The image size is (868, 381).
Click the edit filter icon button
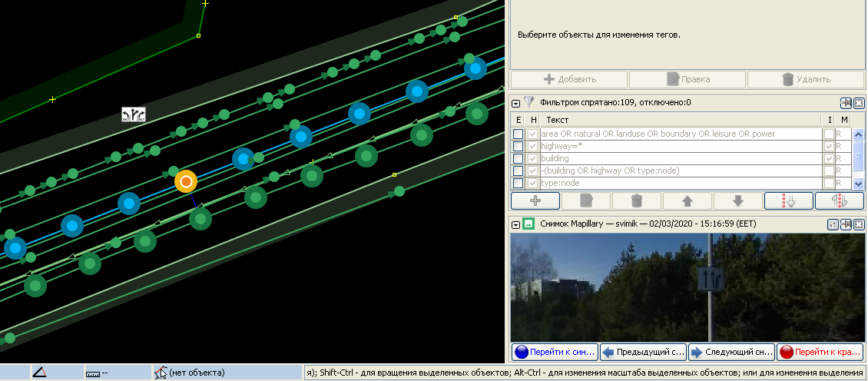(x=585, y=200)
